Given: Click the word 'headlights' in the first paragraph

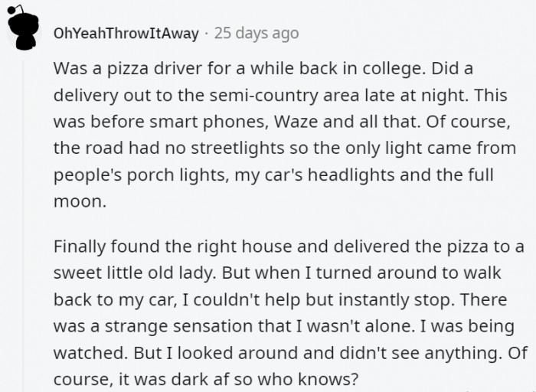Looking at the screenshot, I should pos(351,175).
